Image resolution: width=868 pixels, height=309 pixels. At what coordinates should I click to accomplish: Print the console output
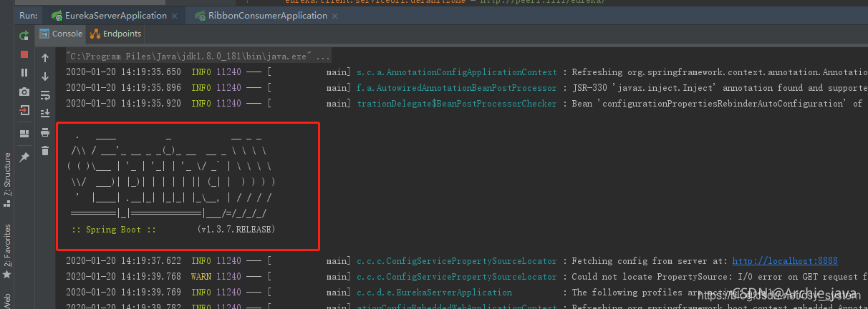pyautogui.click(x=45, y=132)
